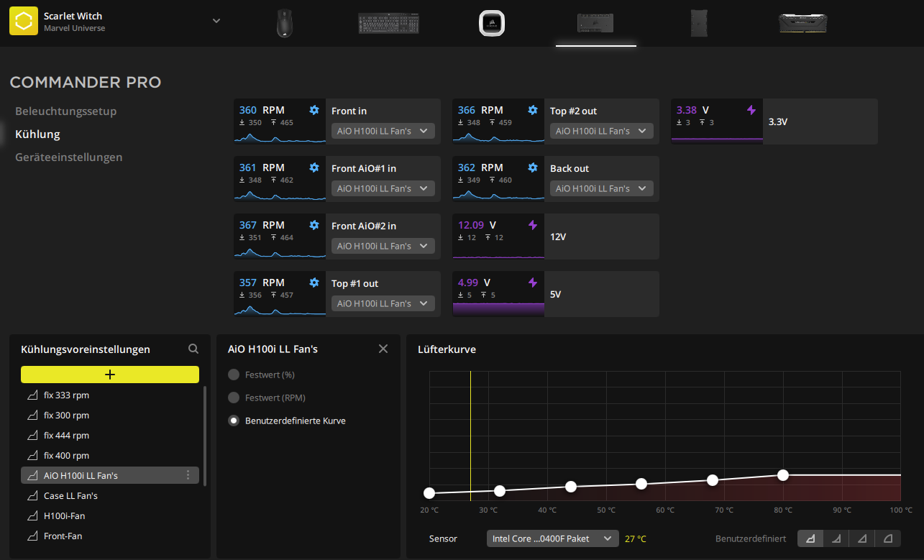Open gear settings for Top #1 out

point(314,283)
